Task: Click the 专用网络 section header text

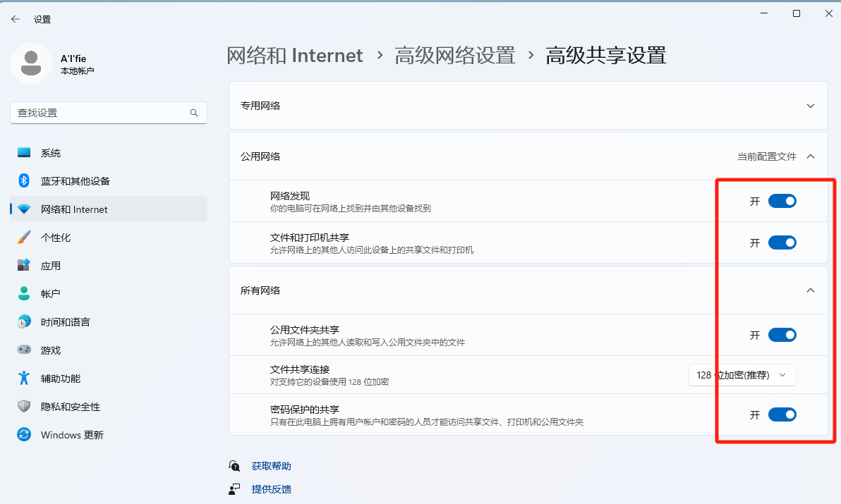Action: pyautogui.click(x=260, y=106)
